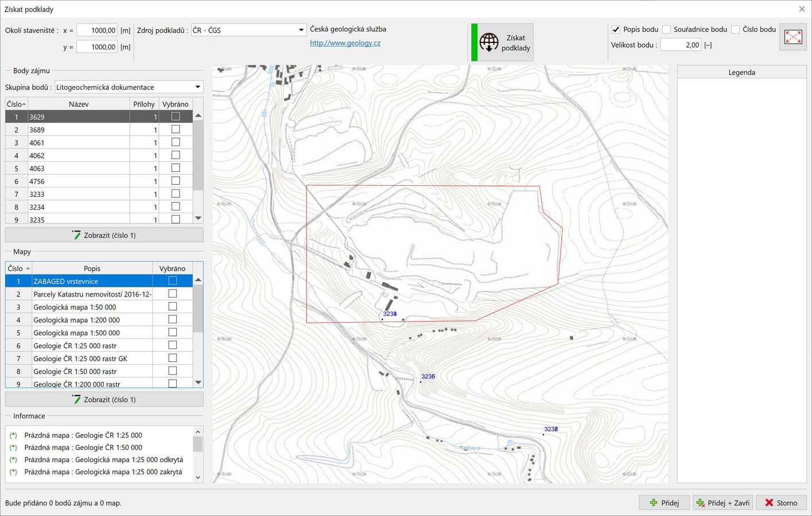The width and height of the screenshot is (812, 516).
Task: Click the Zobrazit icon below Body zájmu table
Action: (x=76, y=235)
